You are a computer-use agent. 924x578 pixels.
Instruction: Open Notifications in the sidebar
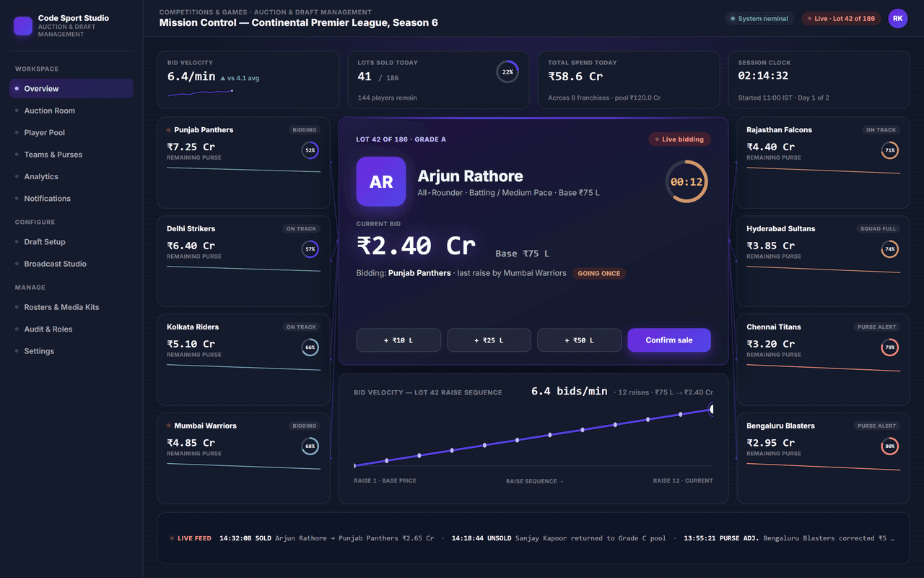71,198
